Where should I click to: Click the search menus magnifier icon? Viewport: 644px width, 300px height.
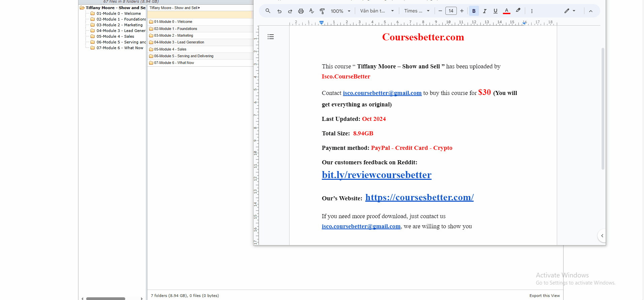268,11
